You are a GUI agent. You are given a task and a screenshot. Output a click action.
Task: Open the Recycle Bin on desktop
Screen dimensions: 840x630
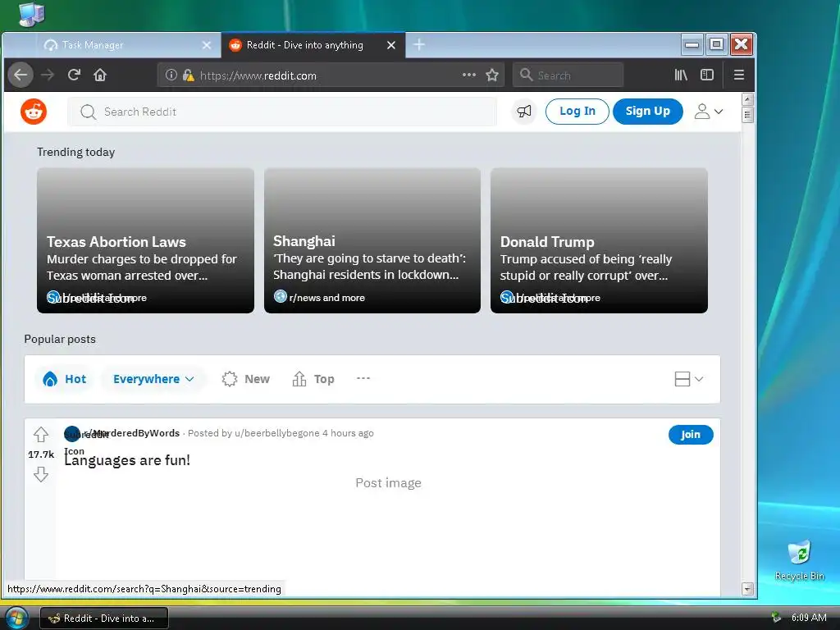pos(799,560)
